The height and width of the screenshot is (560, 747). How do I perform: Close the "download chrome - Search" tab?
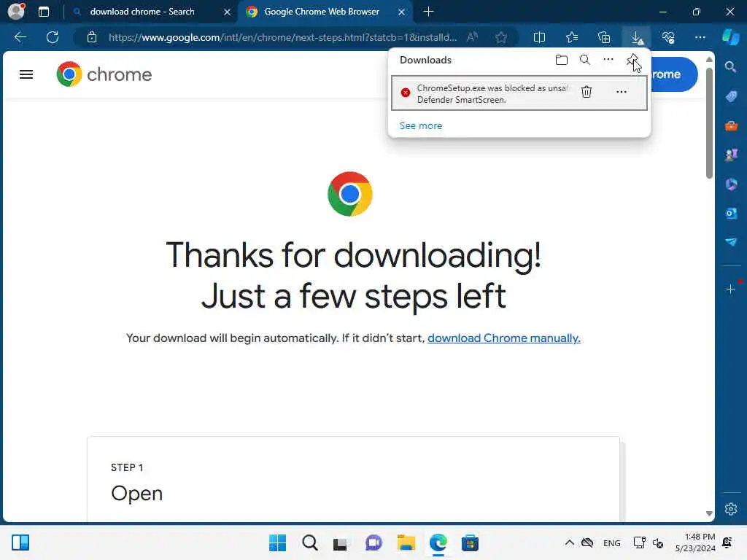(x=228, y=12)
